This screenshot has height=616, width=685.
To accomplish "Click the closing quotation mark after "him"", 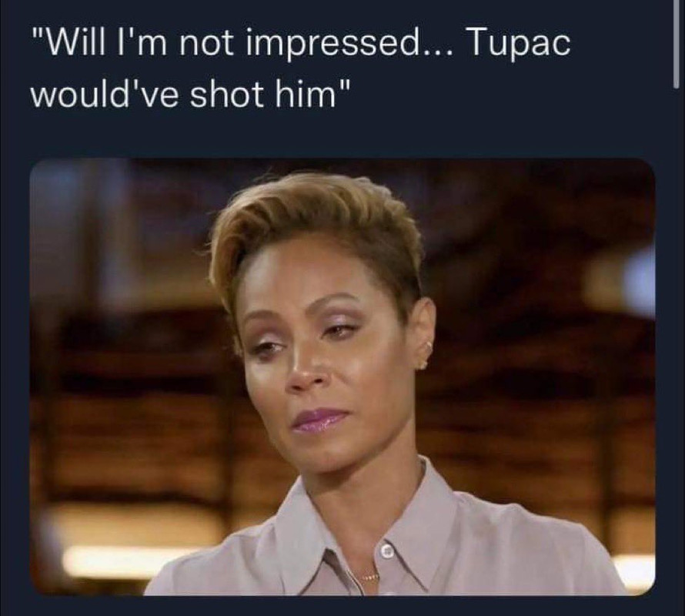I will (344, 85).
